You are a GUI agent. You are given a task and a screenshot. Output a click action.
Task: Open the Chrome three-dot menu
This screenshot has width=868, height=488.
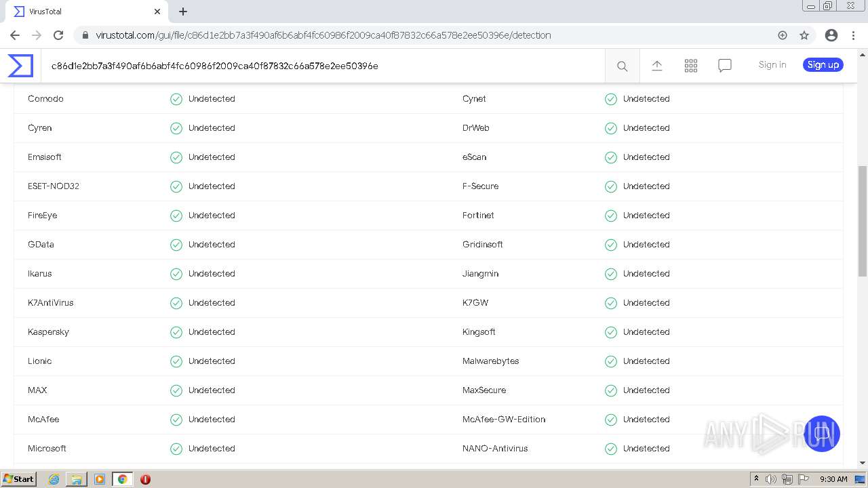coord(853,35)
